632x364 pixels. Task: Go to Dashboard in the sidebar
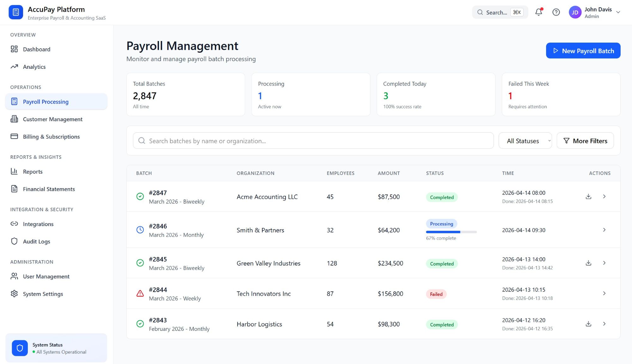click(x=56, y=49)
